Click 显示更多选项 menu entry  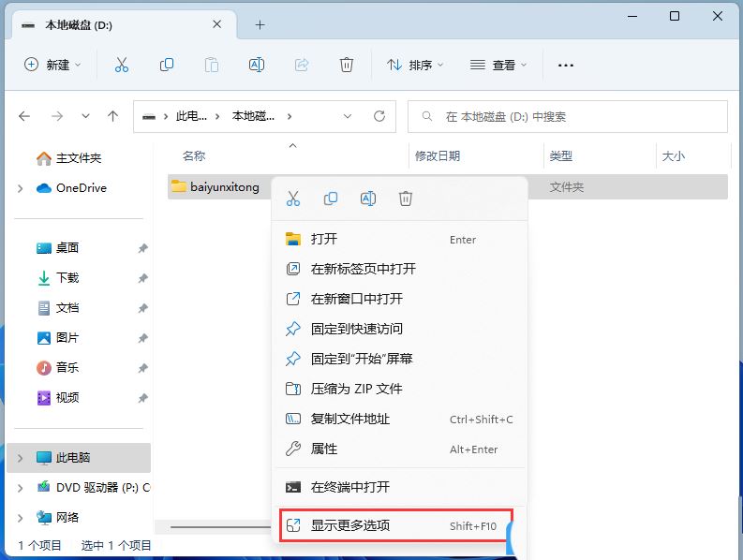pyautogui.click(x=396, y=525)
